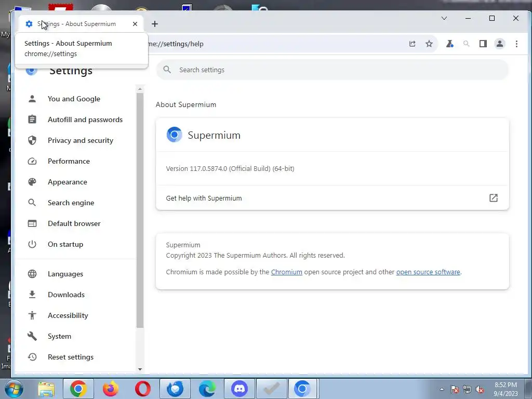Click the Default browser window icon
This screenshot has width=532, height=399.
[32, 223]
